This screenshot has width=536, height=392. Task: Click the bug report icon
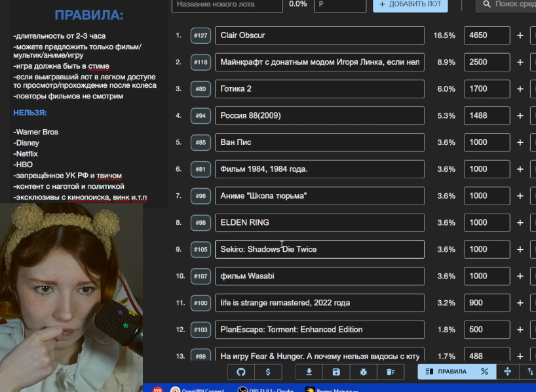(364, 372)
